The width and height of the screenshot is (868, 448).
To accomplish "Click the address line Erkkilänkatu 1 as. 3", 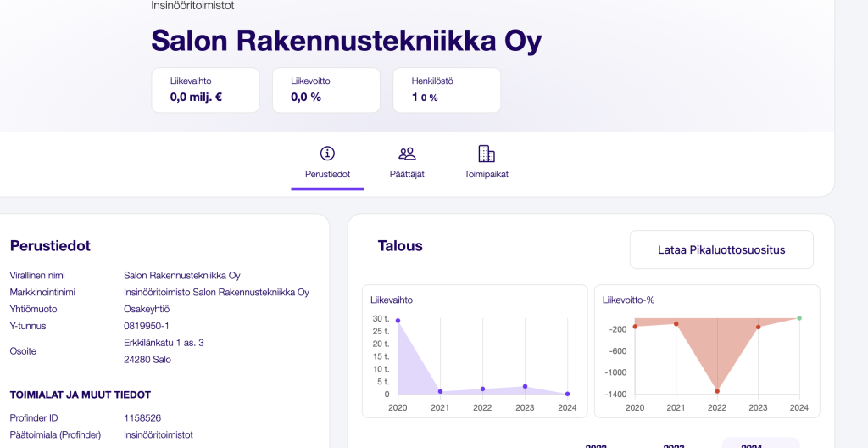I will pyautogui.click(x=164, y=343).
